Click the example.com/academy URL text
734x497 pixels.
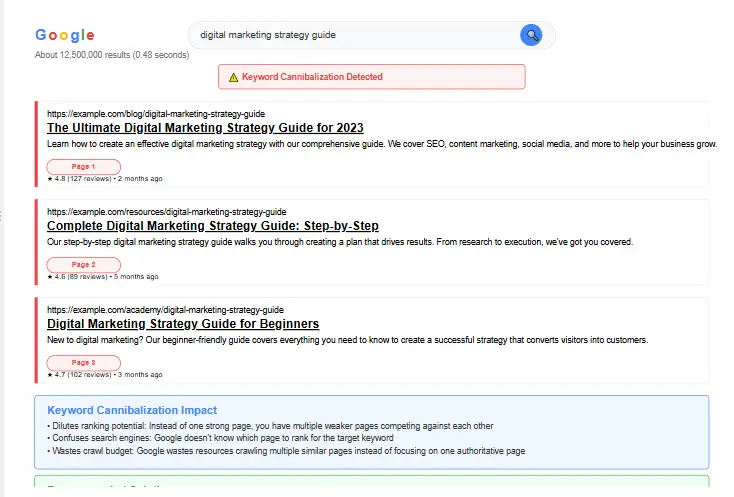coord(165,310)
